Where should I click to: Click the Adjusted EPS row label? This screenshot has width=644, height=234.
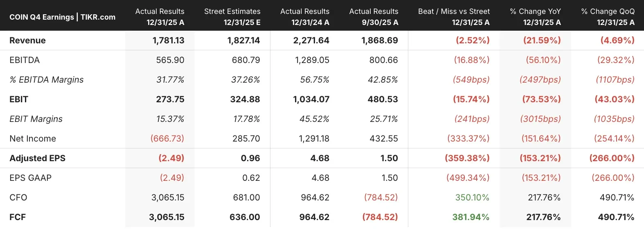(x=37, y=158)
